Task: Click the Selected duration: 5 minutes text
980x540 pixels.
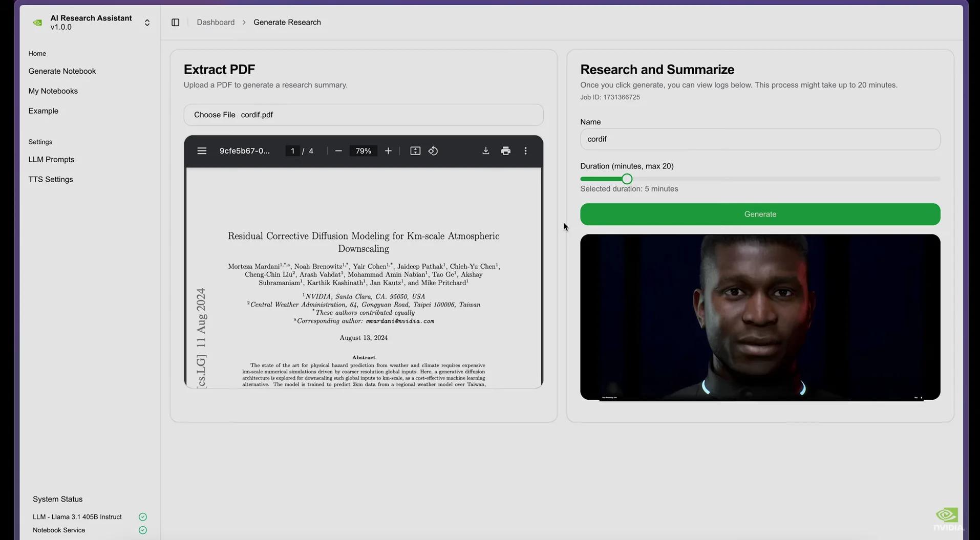Action: pyautogui.click(x=629, y=189)
